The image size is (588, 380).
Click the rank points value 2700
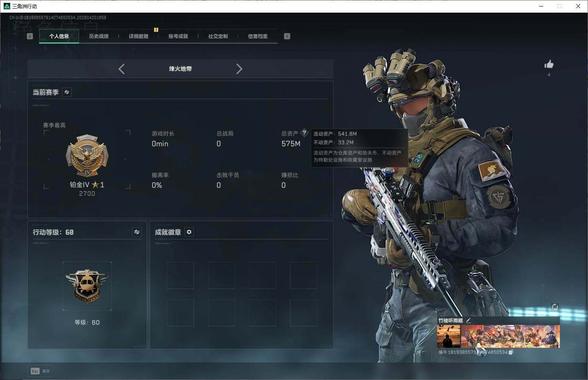pos(87,194)
